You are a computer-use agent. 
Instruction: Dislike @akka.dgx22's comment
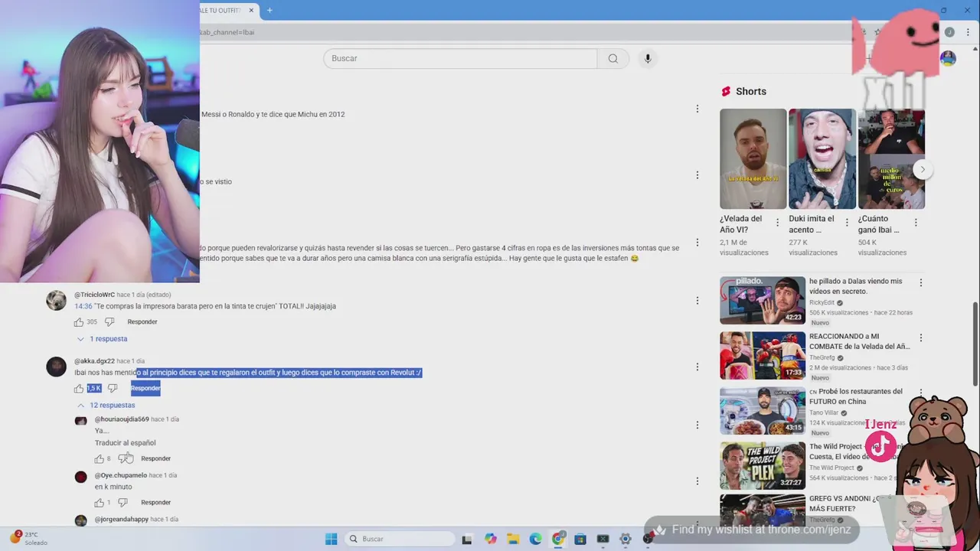[x=113, y=389]
